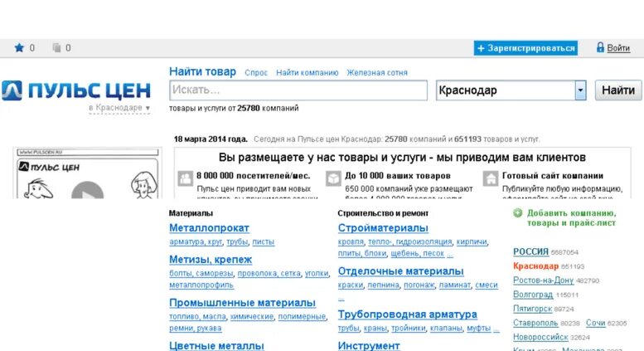The height and width of the screenshot is (351, 644).
Task: Open the арматура, круг subcategory link
Action: (196, 242)
